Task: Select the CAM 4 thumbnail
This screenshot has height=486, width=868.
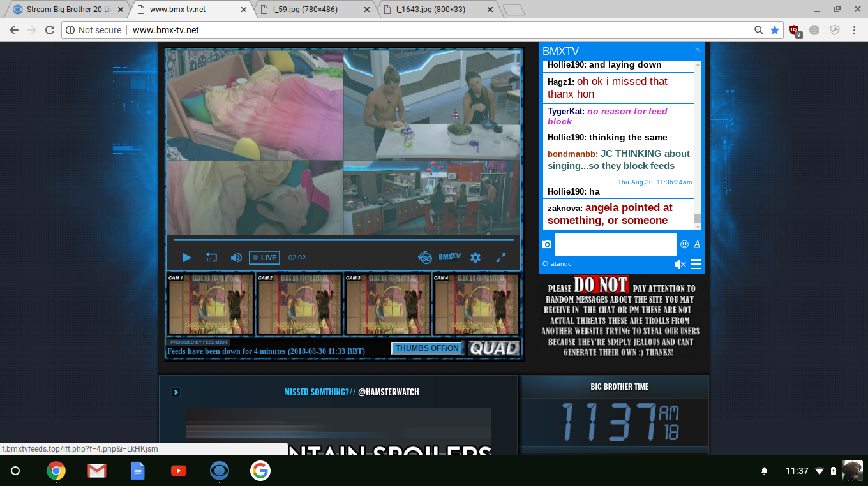Action: [476, 304]
